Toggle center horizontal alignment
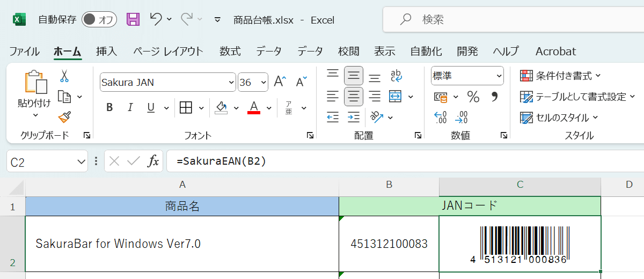Image resolution: width=644 pixels, height=279 pixels. [353, 97]
